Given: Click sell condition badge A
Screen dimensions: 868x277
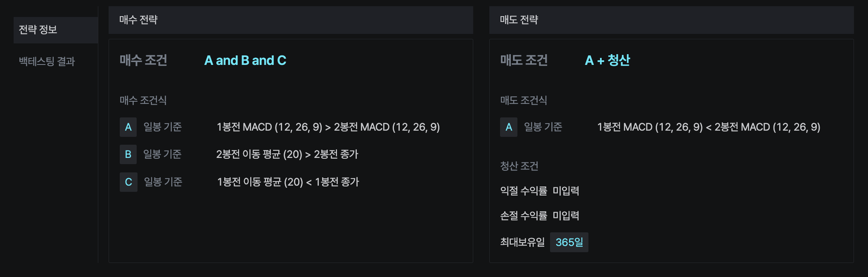Looking at the screenshot, I should coord(508,127).
